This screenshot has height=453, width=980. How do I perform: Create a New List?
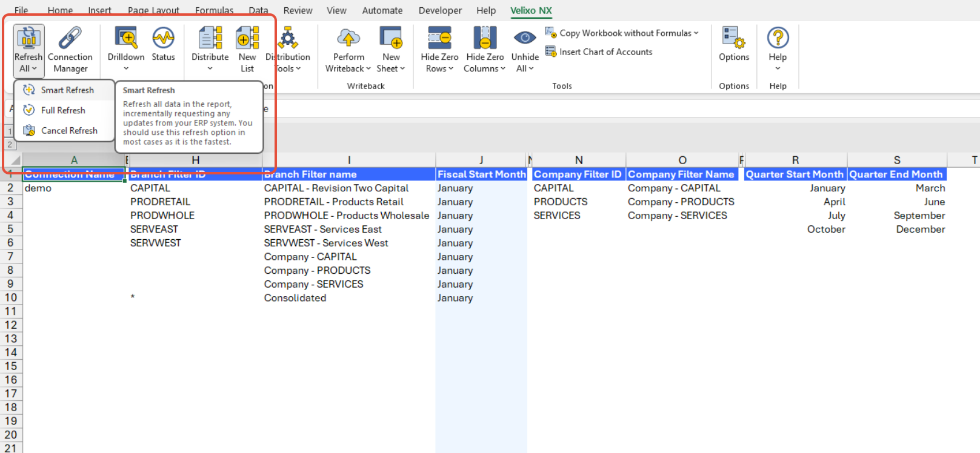click(x=247, y=50)
